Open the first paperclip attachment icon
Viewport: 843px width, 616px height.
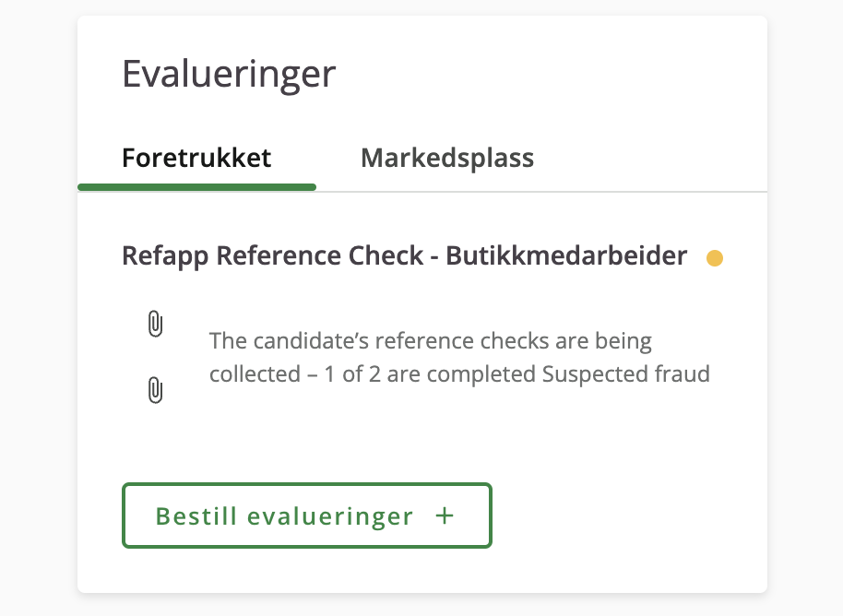tap(155, 324)
